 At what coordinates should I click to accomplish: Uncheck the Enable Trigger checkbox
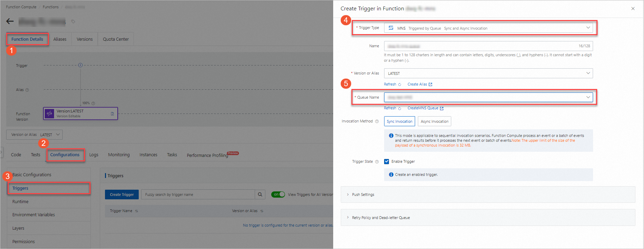(x=387, y=161)
